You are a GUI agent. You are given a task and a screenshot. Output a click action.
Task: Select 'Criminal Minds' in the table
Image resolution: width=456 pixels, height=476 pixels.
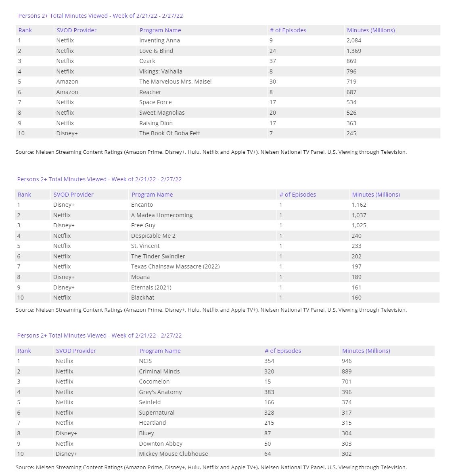[x=159, y=371]
